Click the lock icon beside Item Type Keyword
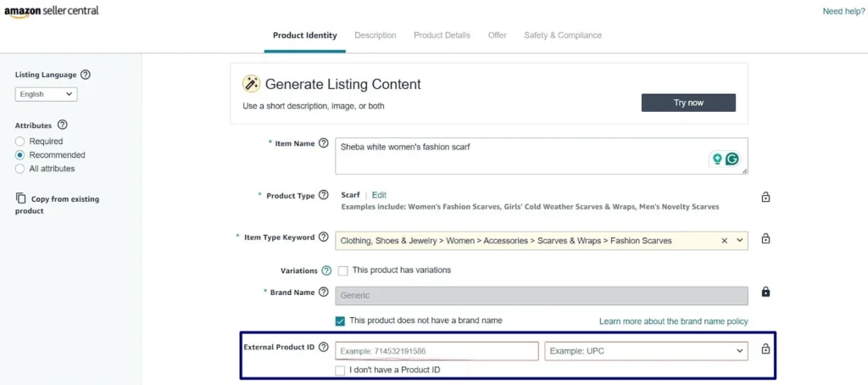The image size is (868, 385). coord(765,239)
